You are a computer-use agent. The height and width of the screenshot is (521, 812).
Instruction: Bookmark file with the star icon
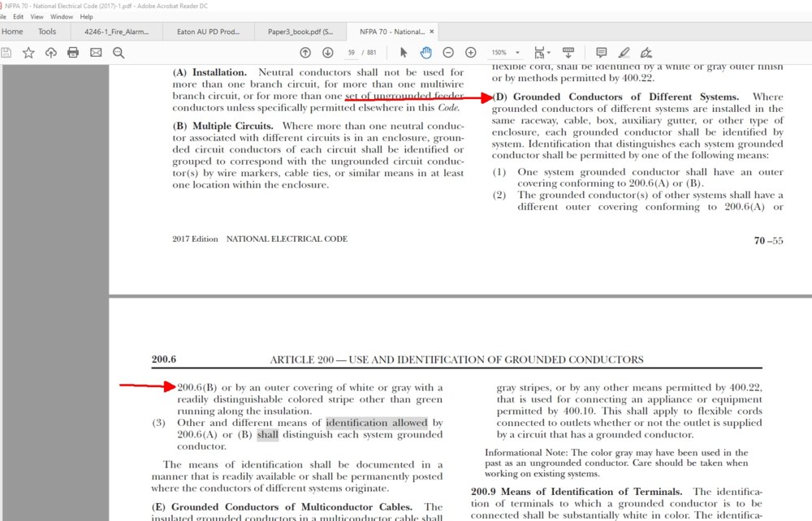pyautogui.click(x=28, y=52)
